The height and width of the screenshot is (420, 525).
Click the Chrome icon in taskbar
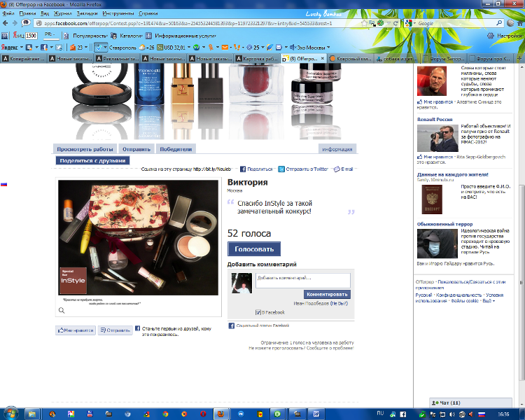click(165, 414)
